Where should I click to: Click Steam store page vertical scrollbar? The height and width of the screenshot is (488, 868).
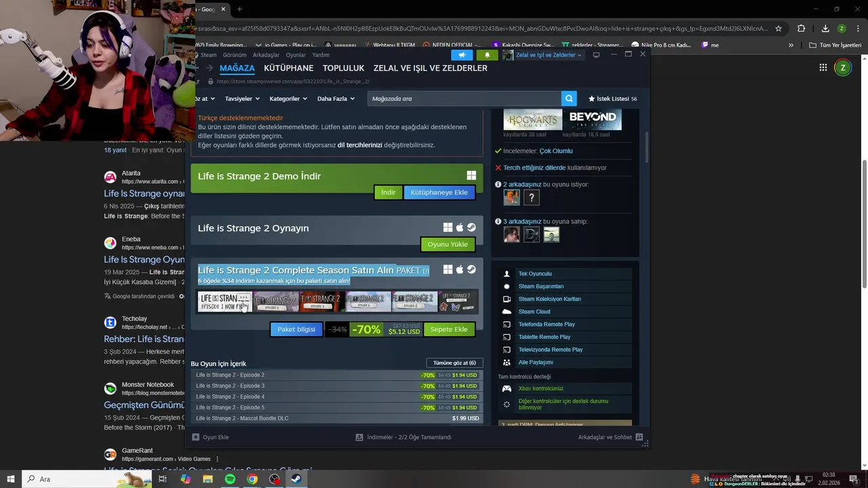(x=646, y=147)
